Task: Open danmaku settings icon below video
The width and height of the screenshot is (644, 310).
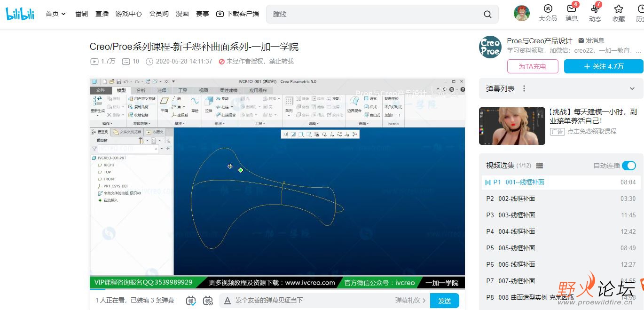Action: 208,301
